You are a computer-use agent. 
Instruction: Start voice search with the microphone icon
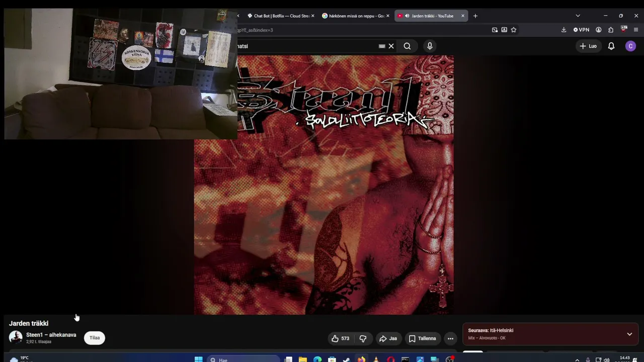(430, 46)
